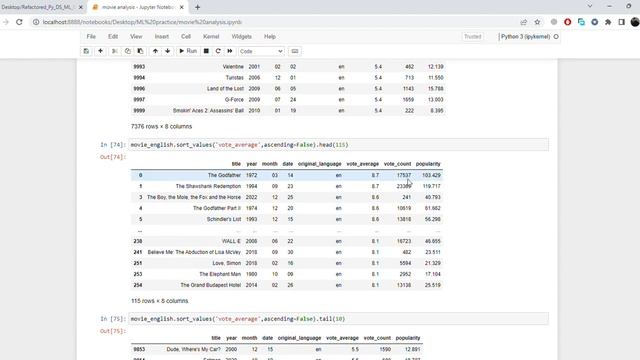Restart kernel and run all cells icon
Screen dimensions: 640x360
pos(230,51)
